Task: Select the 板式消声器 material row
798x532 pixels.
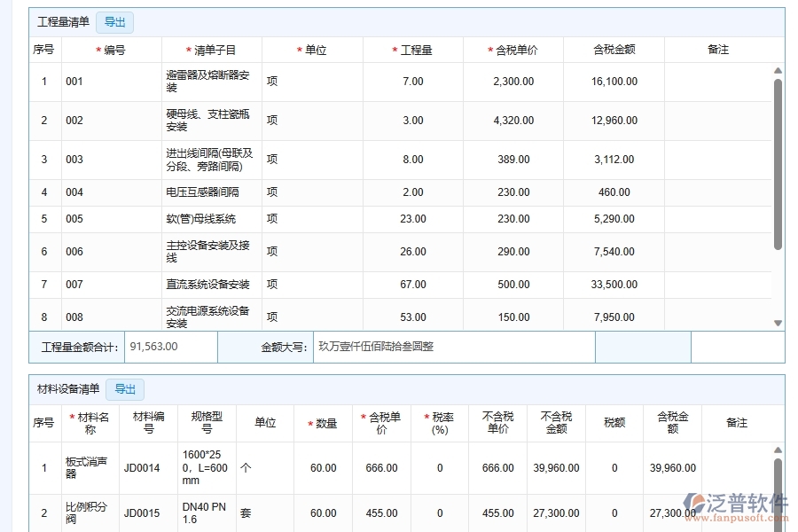Action: click(x=89, y=467)
